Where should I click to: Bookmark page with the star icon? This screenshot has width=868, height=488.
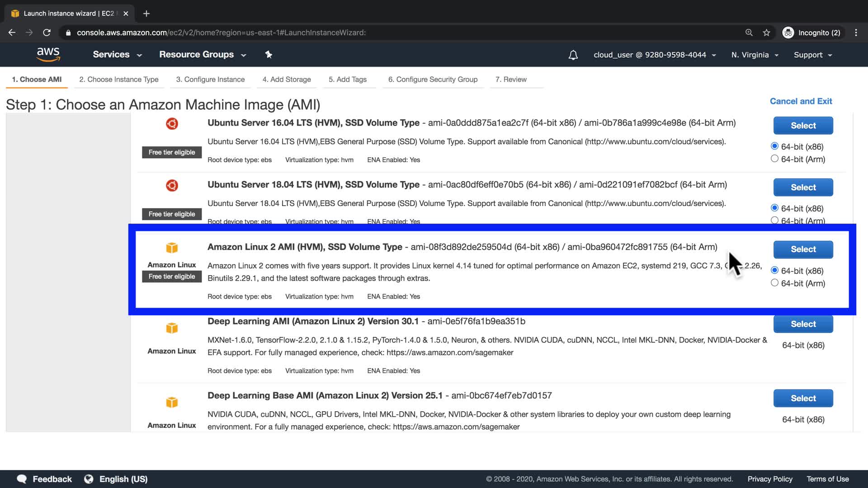click(766, 33)
